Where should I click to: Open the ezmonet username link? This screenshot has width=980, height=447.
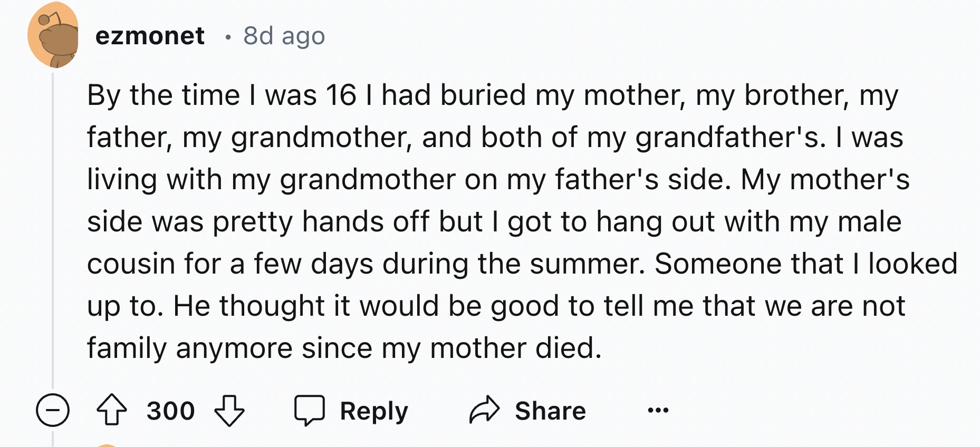tap(150, 36)
